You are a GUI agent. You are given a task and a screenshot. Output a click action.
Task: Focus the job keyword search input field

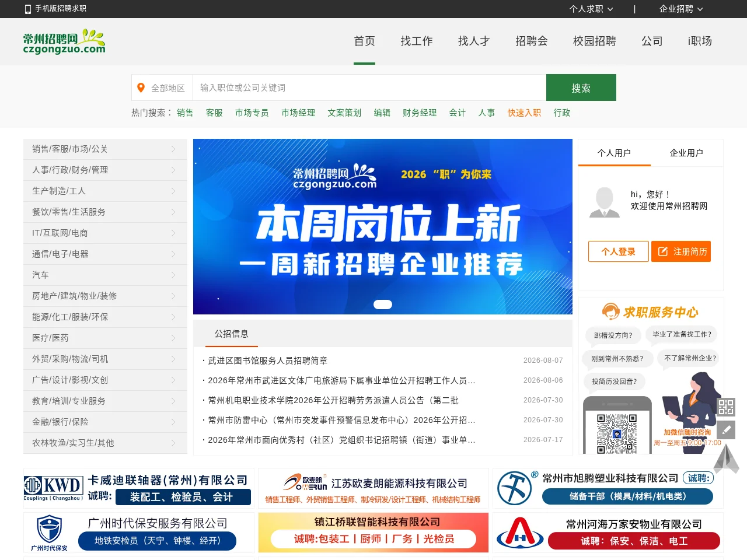pyautogui.click(x=369, y=88)
